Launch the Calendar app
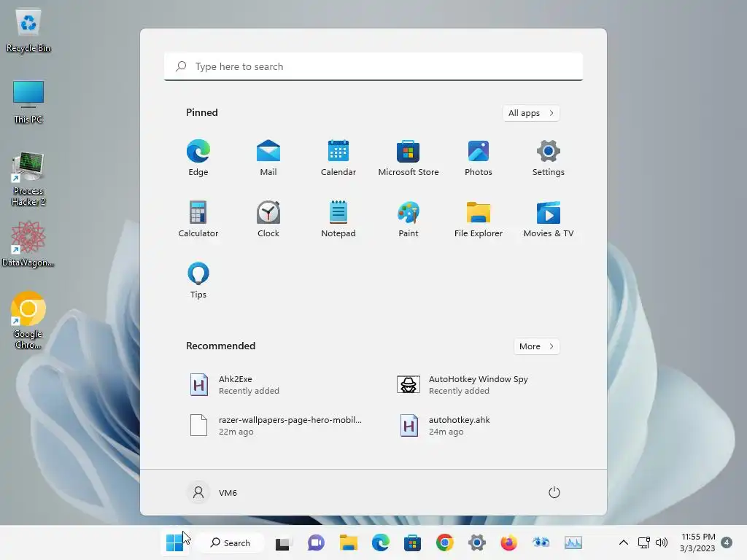 (x=338, y=158)
